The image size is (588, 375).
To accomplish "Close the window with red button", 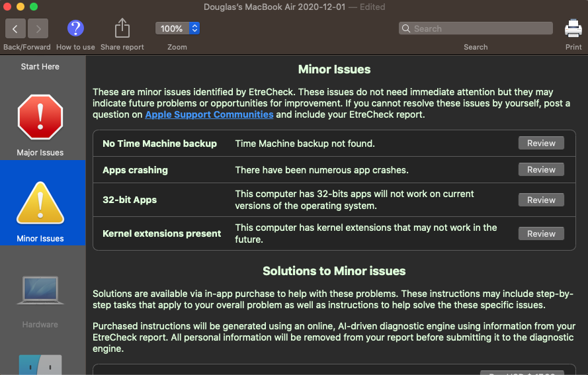I will [7, 7].
